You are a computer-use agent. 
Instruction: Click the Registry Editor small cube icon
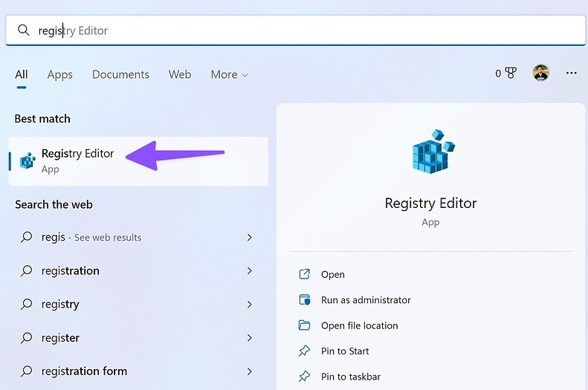(28, 160)
